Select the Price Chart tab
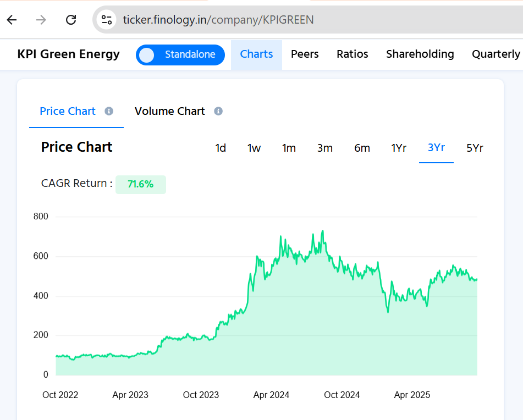 coord(68,111)
